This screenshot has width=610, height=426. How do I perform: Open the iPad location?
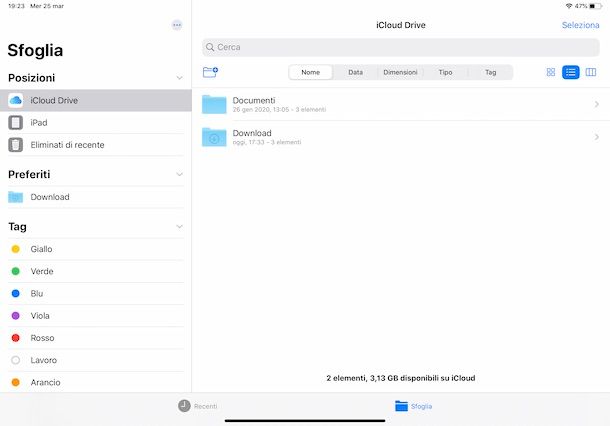(x=96, y=123)
